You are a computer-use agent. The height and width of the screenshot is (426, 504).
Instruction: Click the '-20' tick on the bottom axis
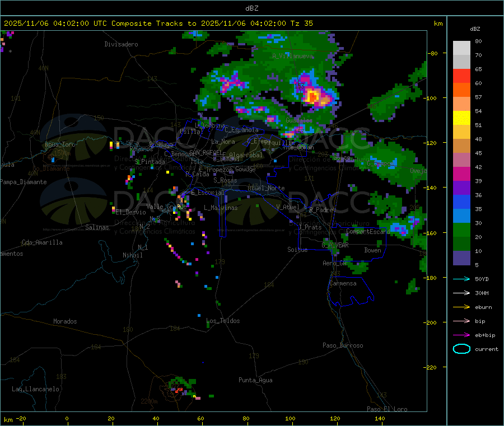(x=21, y=418)
